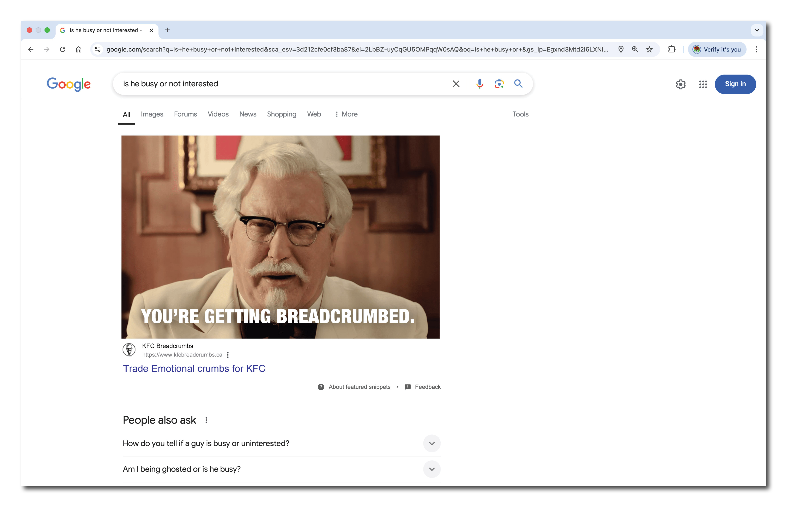This screenshot has height=507, width=812.
Task: Open "Trade Emotional crumbs for KFC" link
Action: [194, 368]
